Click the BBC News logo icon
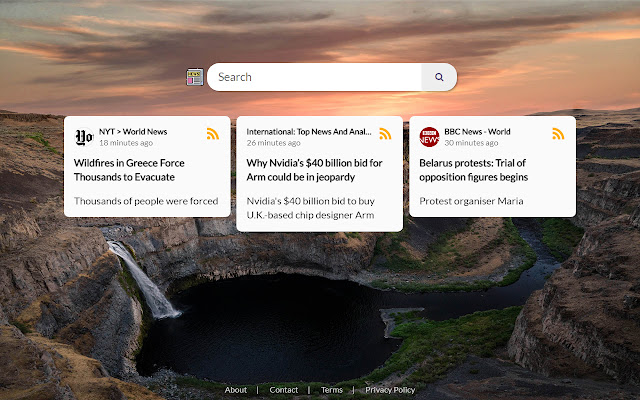The image size is (640, 400). [x=429, y=137]
